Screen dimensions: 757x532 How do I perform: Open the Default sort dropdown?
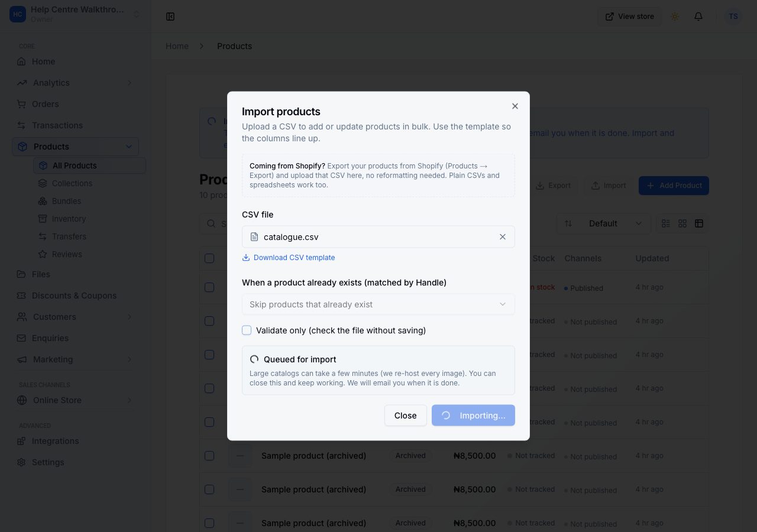click(x=603, y=223)
